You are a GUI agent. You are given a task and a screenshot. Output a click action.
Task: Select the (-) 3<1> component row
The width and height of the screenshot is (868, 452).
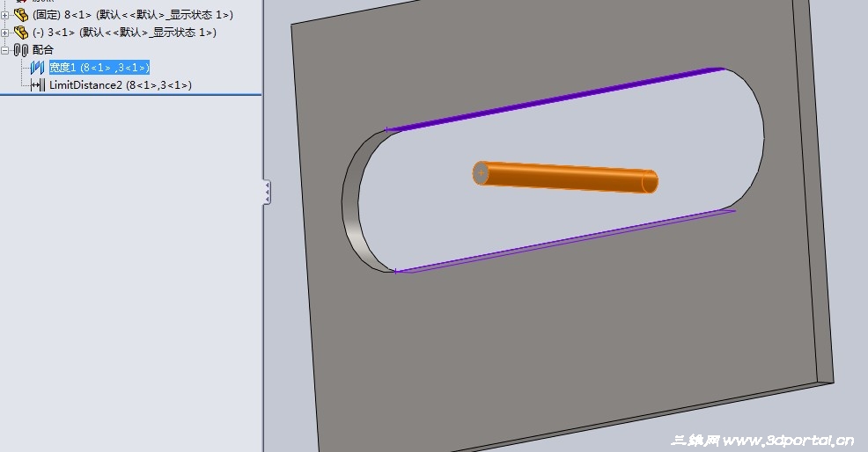pyautogui.click(x=124, y=33)
